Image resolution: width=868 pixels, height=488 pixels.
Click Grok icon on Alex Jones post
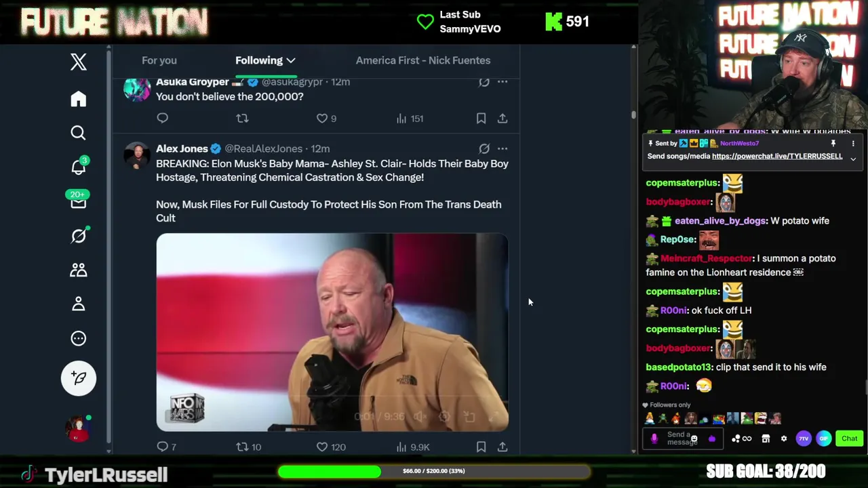pyautogui.click(x=484, y=148)
